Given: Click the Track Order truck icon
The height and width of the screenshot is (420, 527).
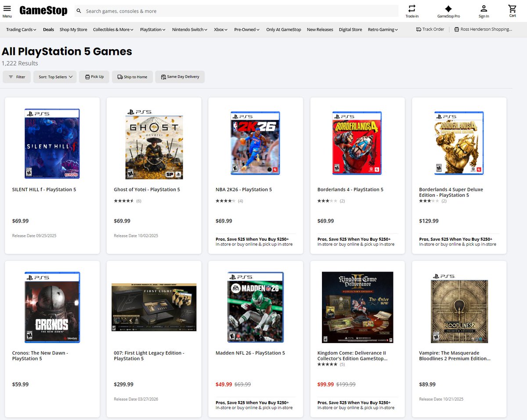Looking at the screenshot, I should (419, 29).
